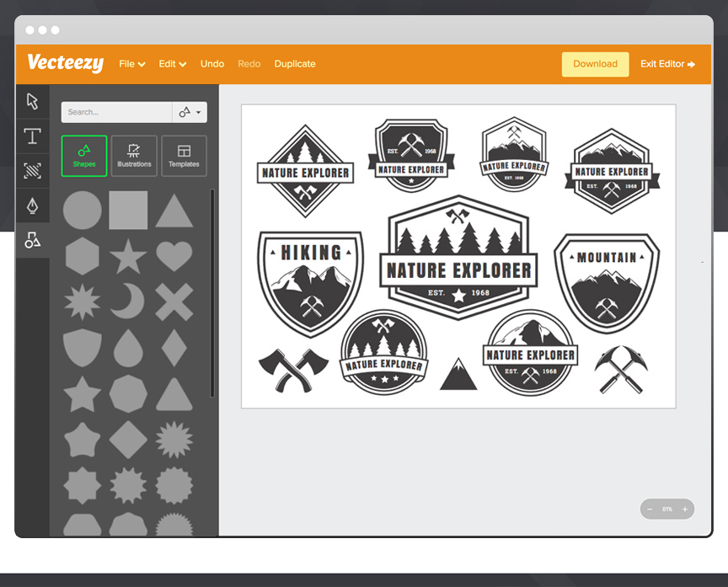Click Duplicate in the top bar

[x=294, y=63]
